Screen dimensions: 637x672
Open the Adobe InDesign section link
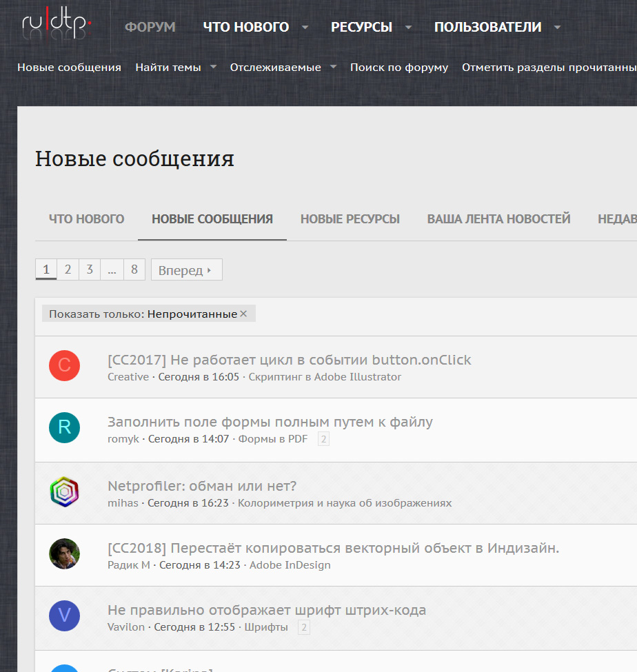(290, 565)
